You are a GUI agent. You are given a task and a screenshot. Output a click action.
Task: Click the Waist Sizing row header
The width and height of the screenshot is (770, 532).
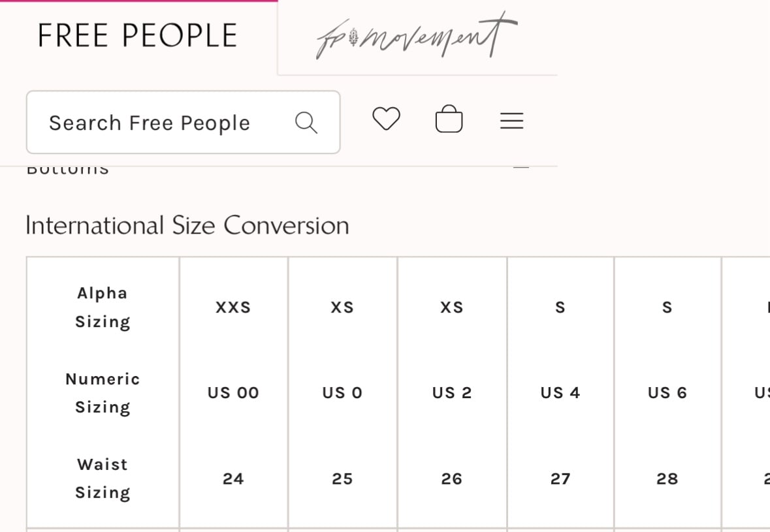tap(103, 478)
